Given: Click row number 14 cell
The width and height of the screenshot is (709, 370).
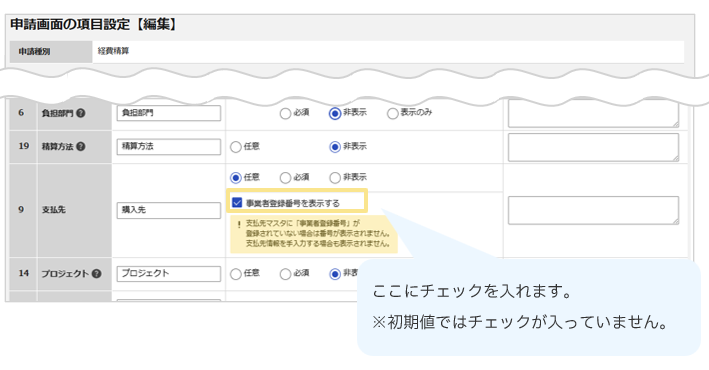Looking at the screenshot, I should [x=24, y=274].
